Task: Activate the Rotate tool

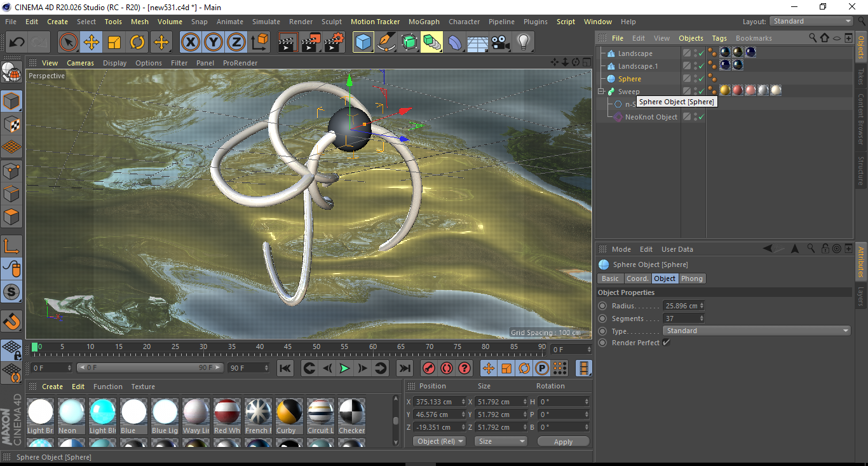Action: 137,43
